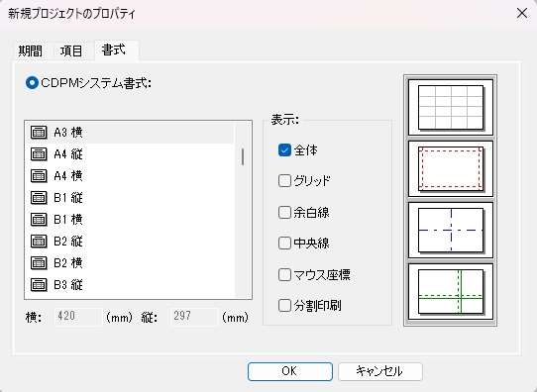Select the B1 横 text in list
This screenshot has height=392, width=537.
click(68, 219)
